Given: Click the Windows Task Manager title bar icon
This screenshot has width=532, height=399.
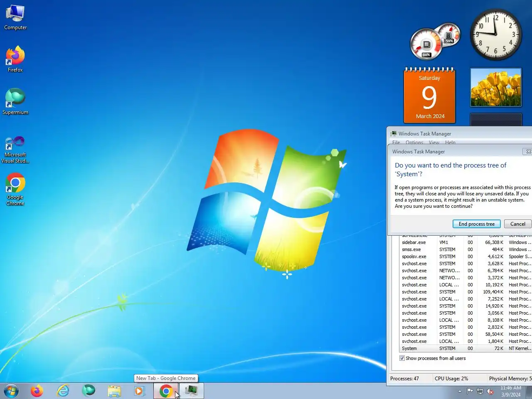Looking at the screenshot, I should [394, 134].
